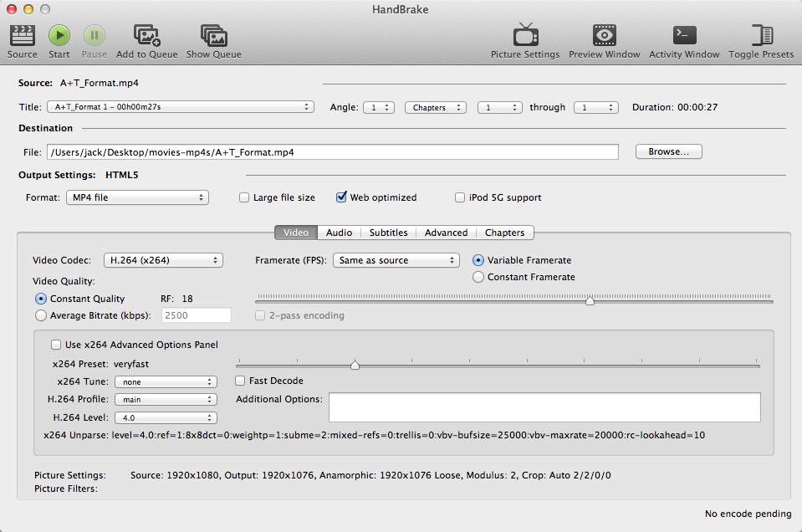Switch to the Subtitles tab
Screen dimensions: 802x532
tap(388, 233)
